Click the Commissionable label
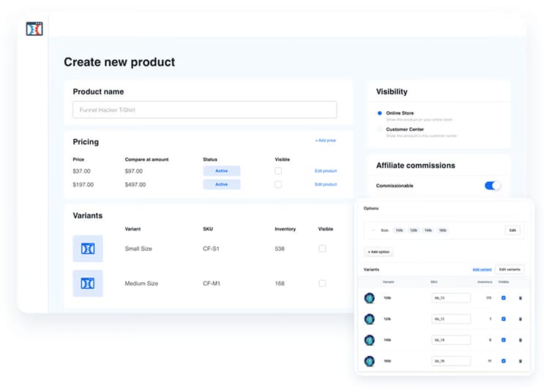Screen dimensions: 549x392 [x=395, y=186]
